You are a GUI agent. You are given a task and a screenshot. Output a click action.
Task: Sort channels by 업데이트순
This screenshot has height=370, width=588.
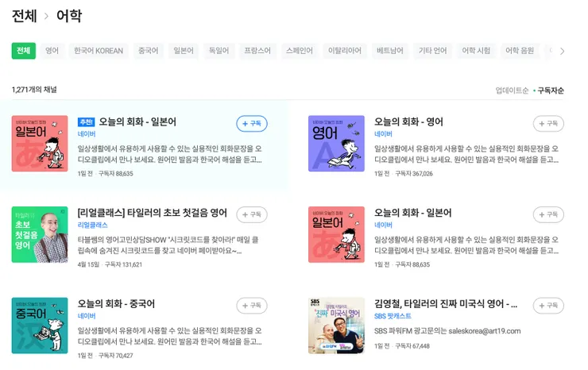[512, 91]
